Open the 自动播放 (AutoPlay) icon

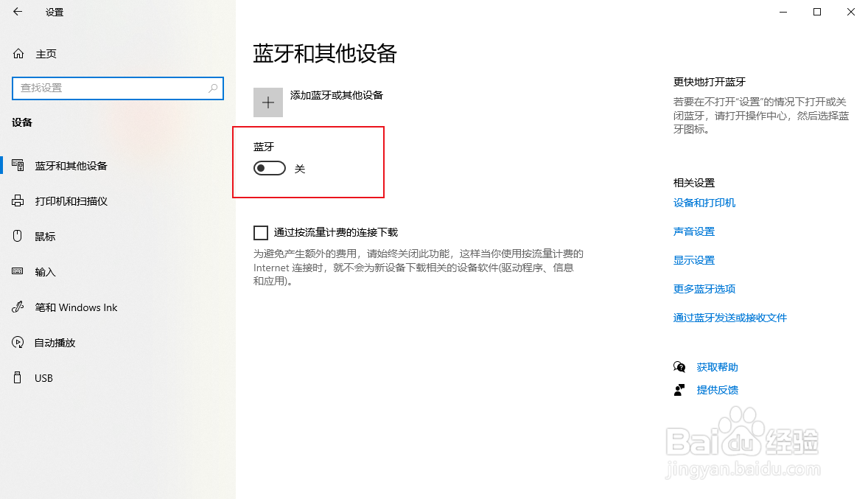pos(16,342)
